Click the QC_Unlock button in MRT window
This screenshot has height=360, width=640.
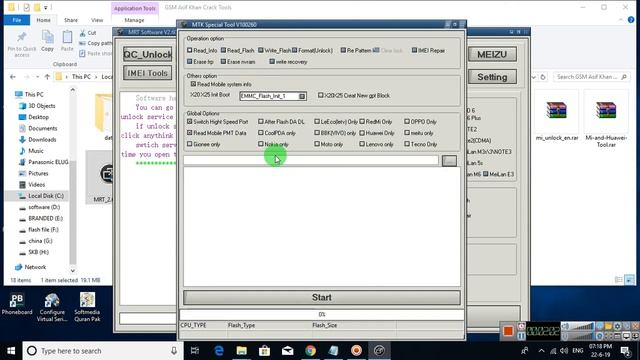[148, 54]
